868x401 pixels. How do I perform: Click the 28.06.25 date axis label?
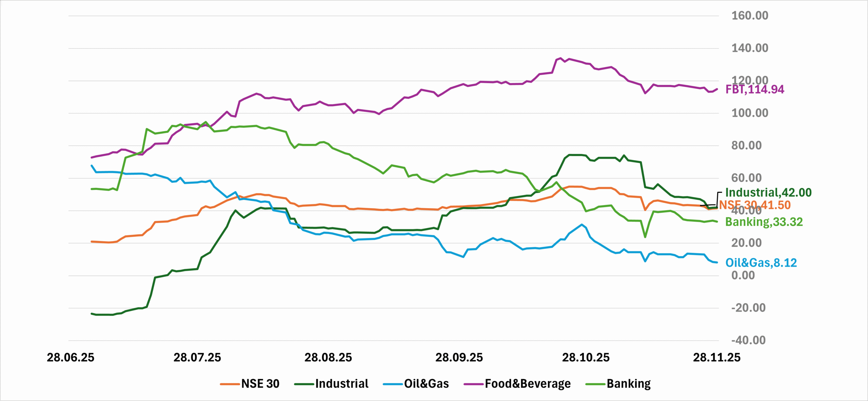71,358
